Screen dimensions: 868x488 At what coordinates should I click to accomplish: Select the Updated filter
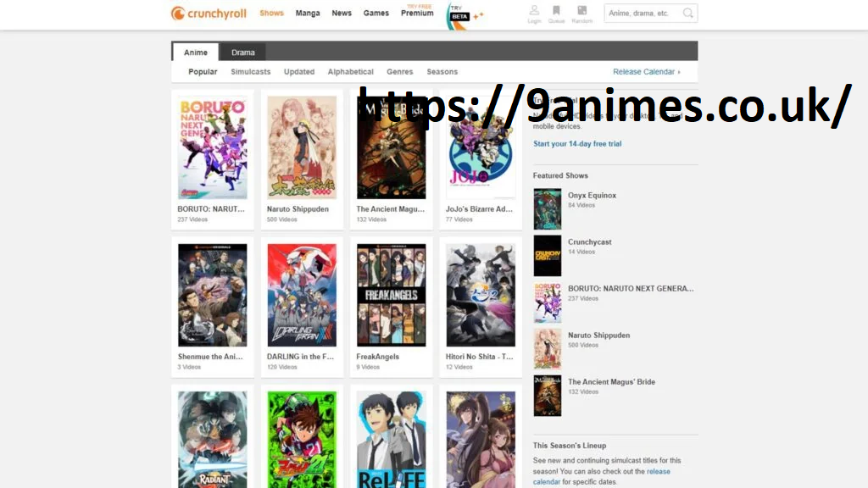299,71
